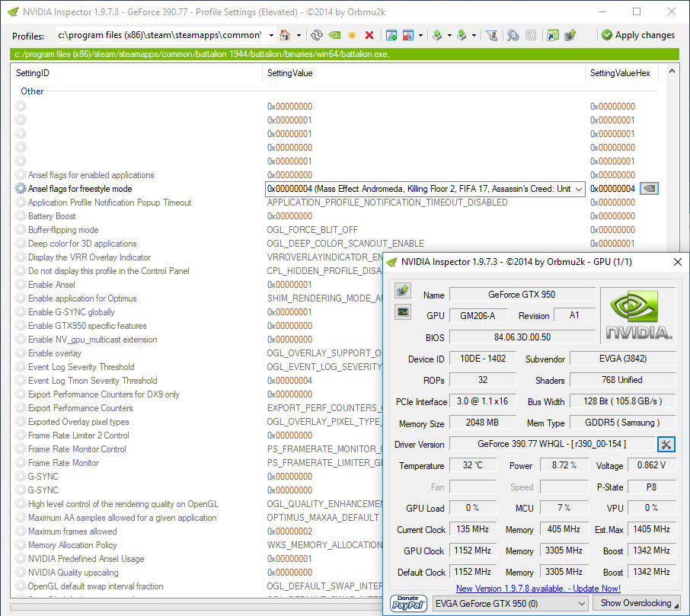Expand the home icon dropdown arrow
The image size is (690, 616).
coord(299,35)
